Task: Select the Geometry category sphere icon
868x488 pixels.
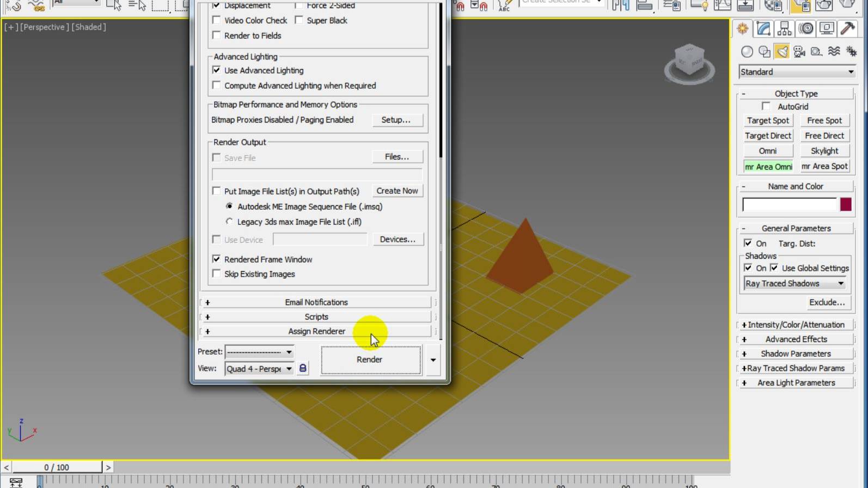Action: point(747,52)
